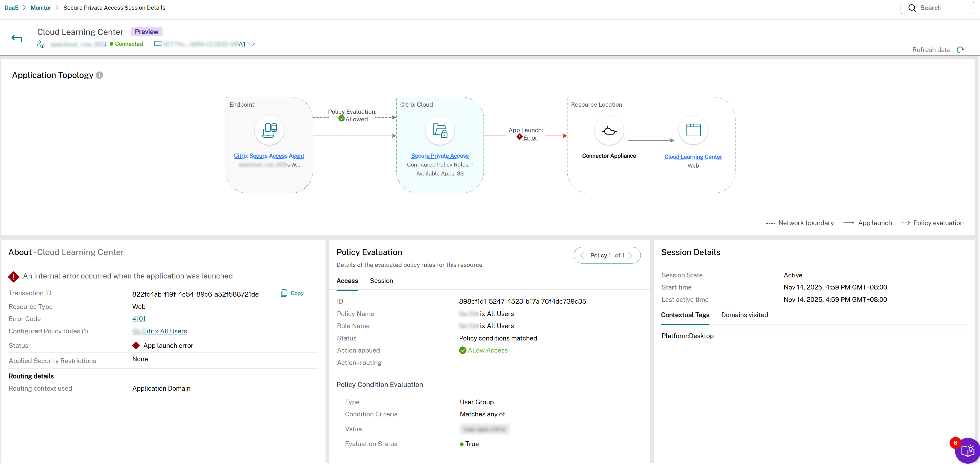The image size is (980, 465).
Task: Click the Session State Active value
Action: (793, 275)
